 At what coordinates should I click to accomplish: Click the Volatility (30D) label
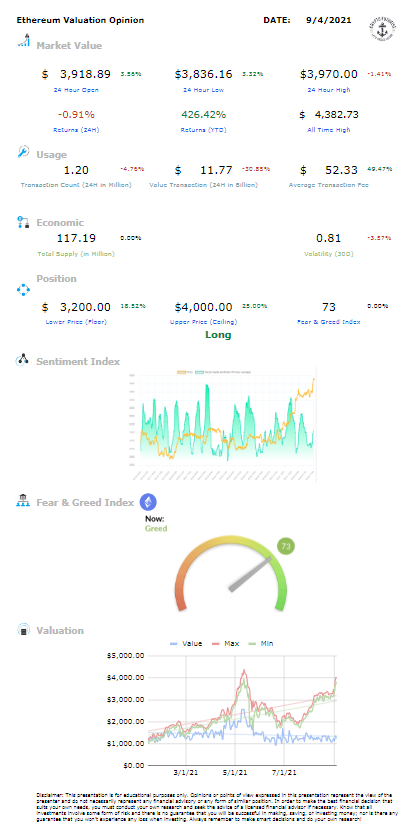[x=329, y=254]
